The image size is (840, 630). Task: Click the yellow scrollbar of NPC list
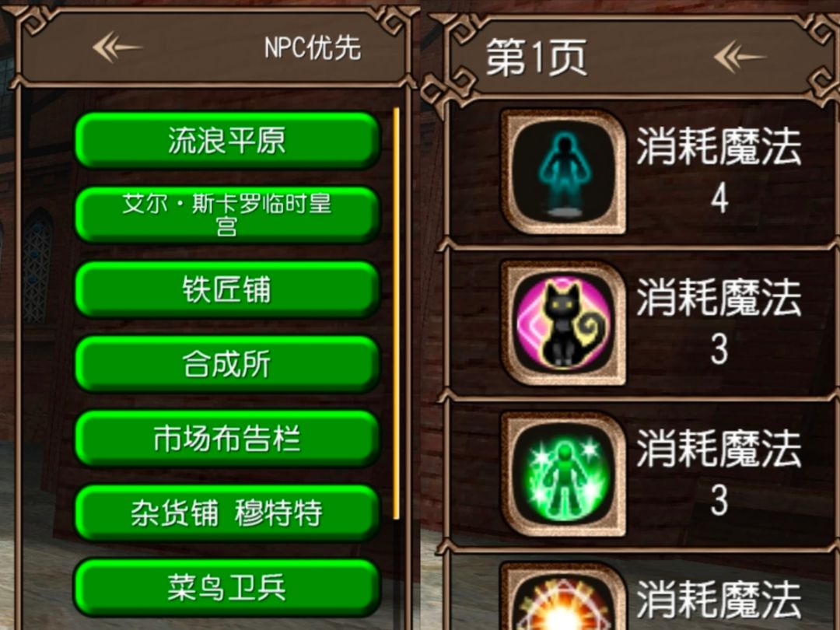click(x=397, y=313)
